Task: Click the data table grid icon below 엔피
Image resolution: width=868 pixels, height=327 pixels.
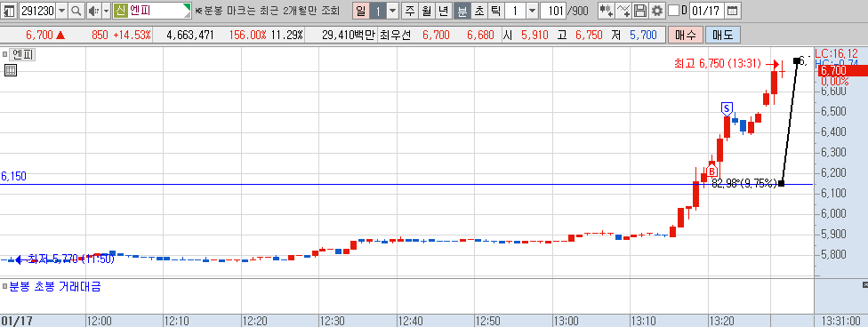Action: click(x=10, y=70)
